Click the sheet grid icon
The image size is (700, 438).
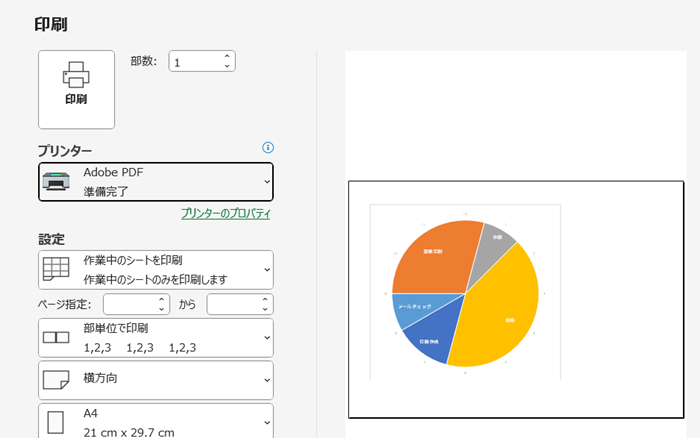pos(56,269)
